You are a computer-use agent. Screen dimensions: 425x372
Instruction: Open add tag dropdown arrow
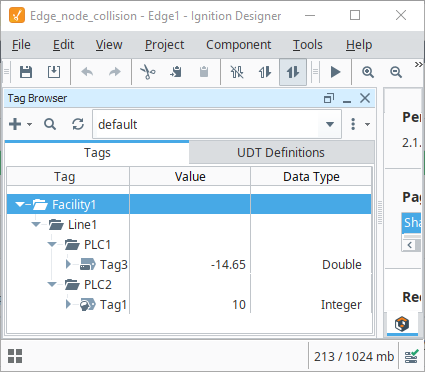tap(29, 124)
